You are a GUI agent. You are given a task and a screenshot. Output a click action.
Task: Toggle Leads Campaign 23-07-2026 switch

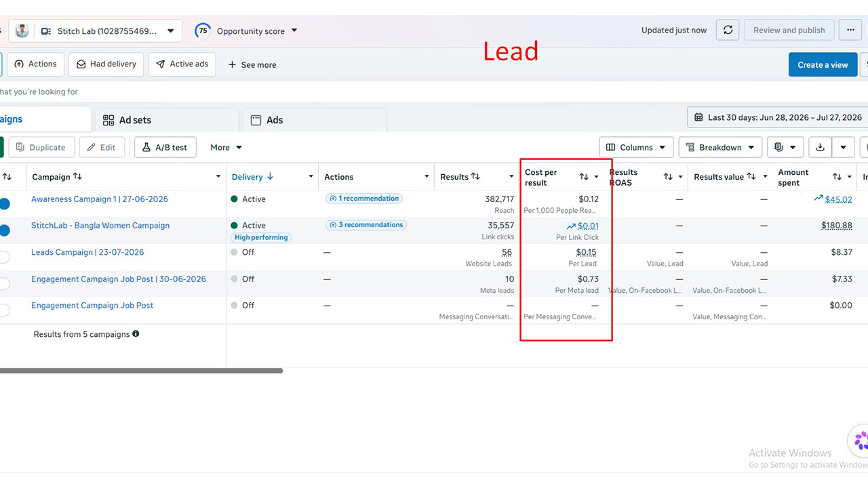(x=4, y=257)
